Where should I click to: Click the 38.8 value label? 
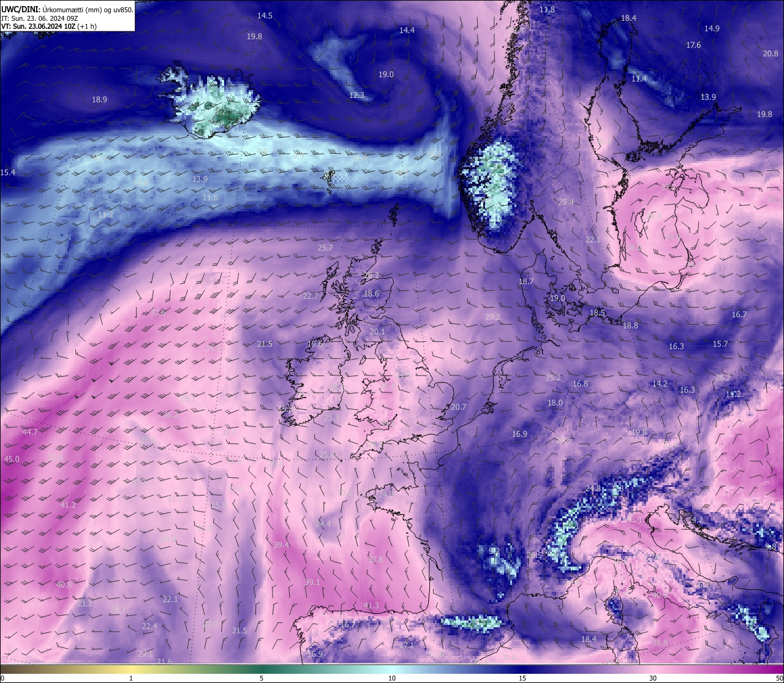coord(660,643)
